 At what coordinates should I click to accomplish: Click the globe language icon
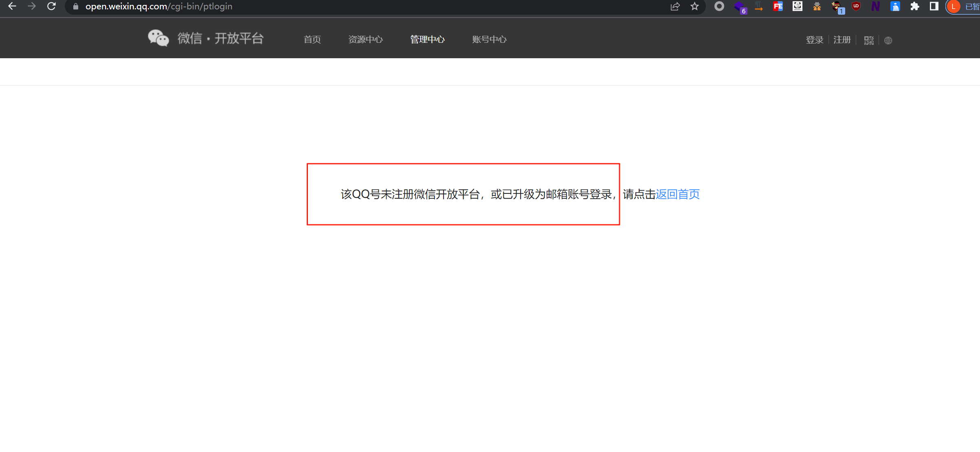[888, 40]
